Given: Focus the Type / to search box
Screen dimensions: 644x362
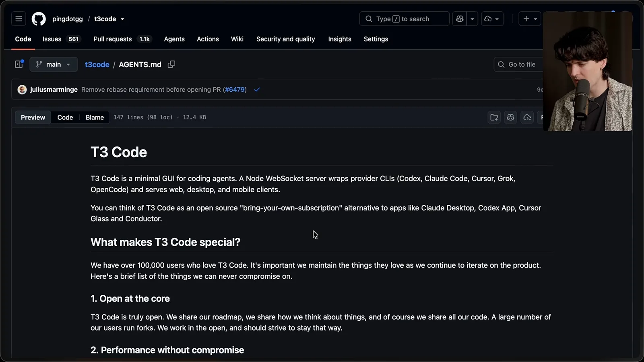Looking at the screenshot, I should (404, 19).
